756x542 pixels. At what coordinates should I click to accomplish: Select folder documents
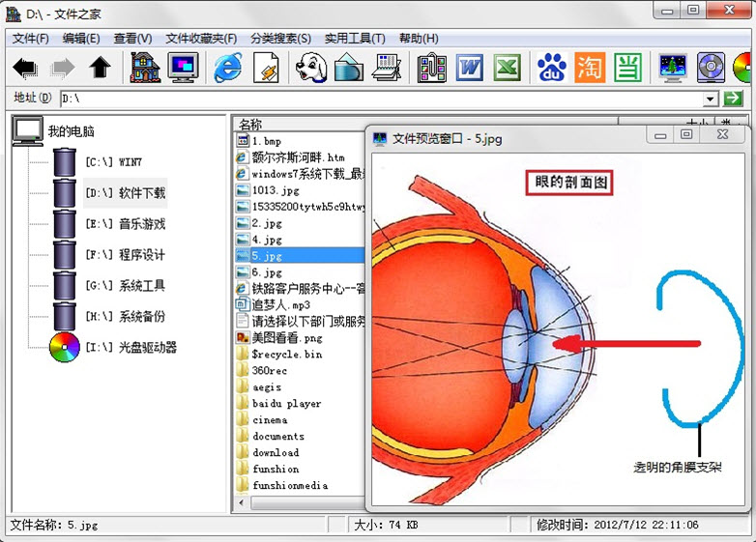pyautogui.click(x=278, y=436)
